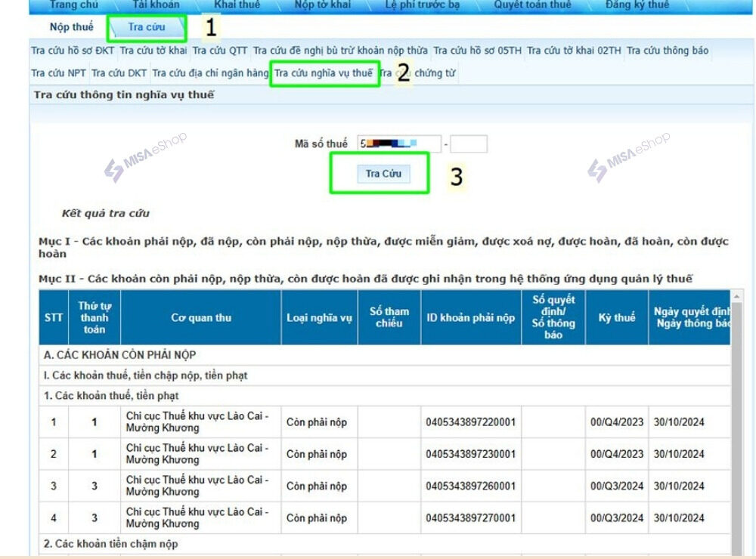Select Tra cứu thông báo link
Image resolution: width=756 pixels, height=559 pixels.
click(x=668, y=51)
